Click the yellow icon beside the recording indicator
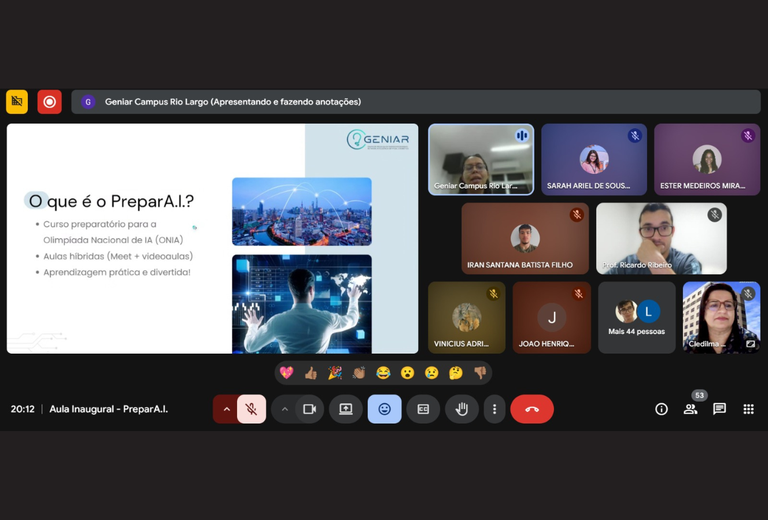The image size is (768, 520). (x=17, y=101)
